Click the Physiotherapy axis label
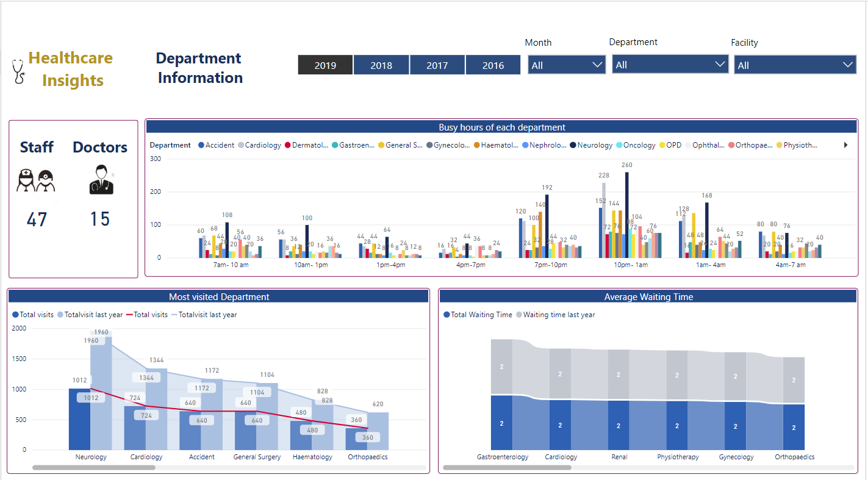The image size is (868, 480). [678, 457]
